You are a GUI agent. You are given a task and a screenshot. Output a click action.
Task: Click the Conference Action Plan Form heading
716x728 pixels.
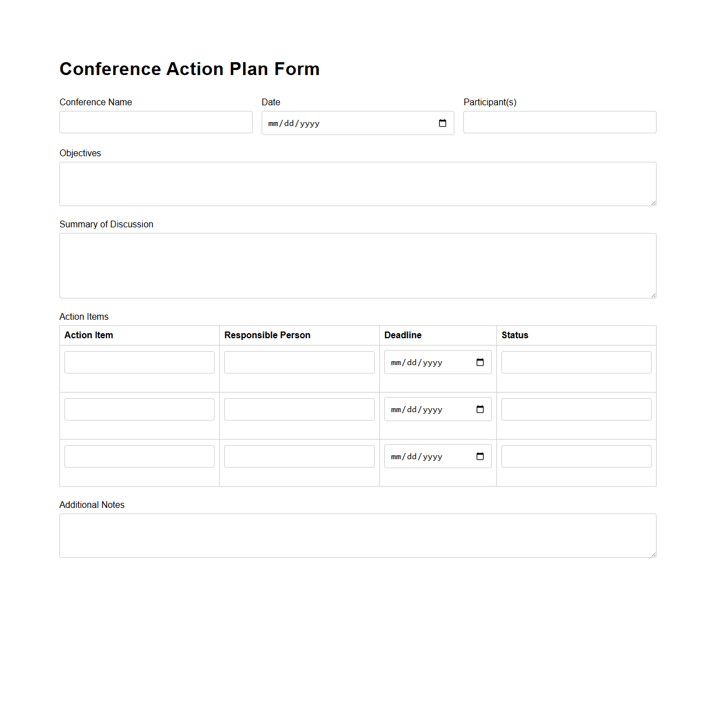pyautogui.click(x=189, y=69)
